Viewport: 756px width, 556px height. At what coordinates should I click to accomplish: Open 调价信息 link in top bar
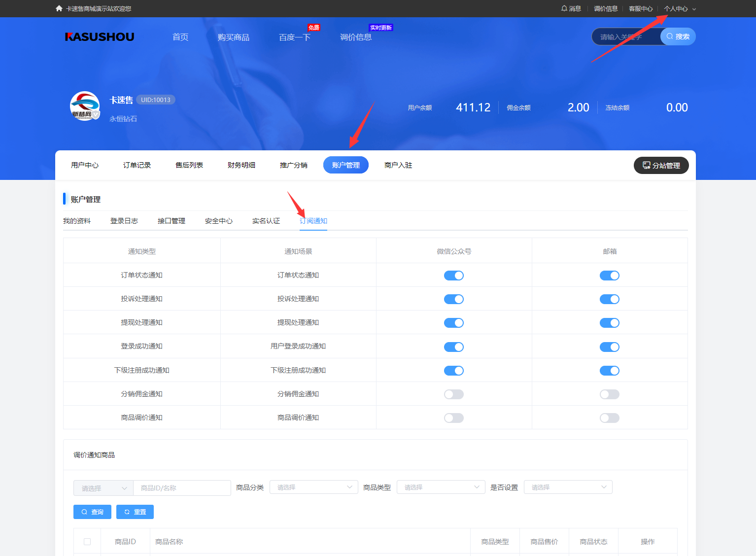point(606,8)
